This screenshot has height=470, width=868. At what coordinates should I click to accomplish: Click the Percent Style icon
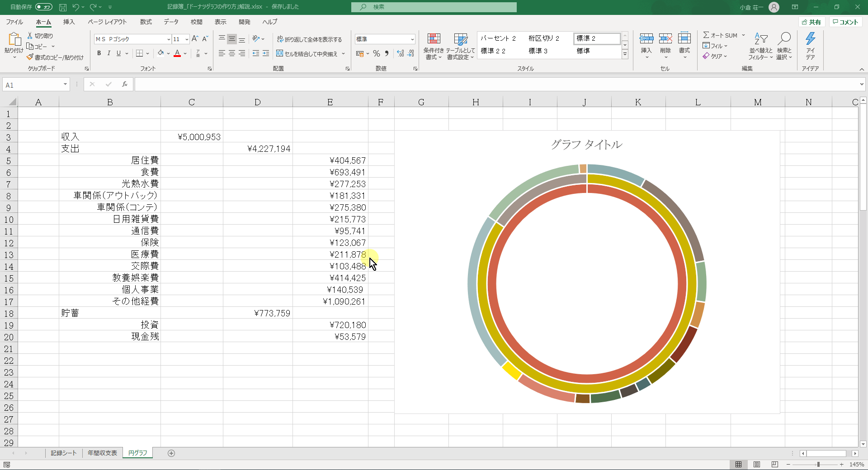[x=377, y=53]
